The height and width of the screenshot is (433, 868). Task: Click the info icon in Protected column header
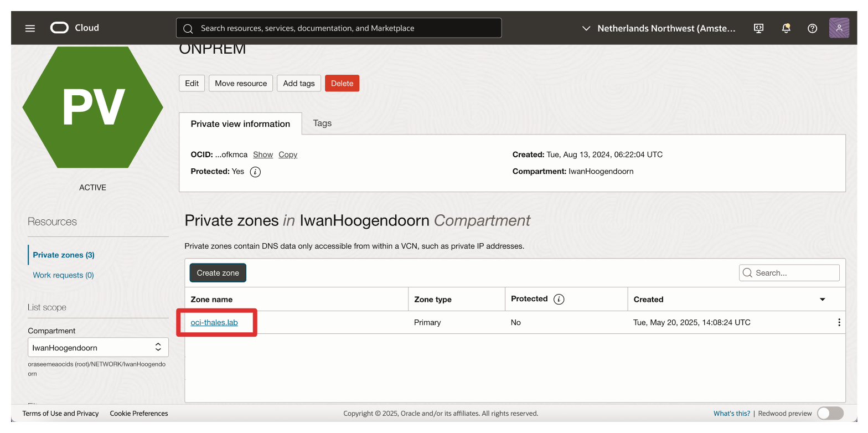tap(559, 299)
